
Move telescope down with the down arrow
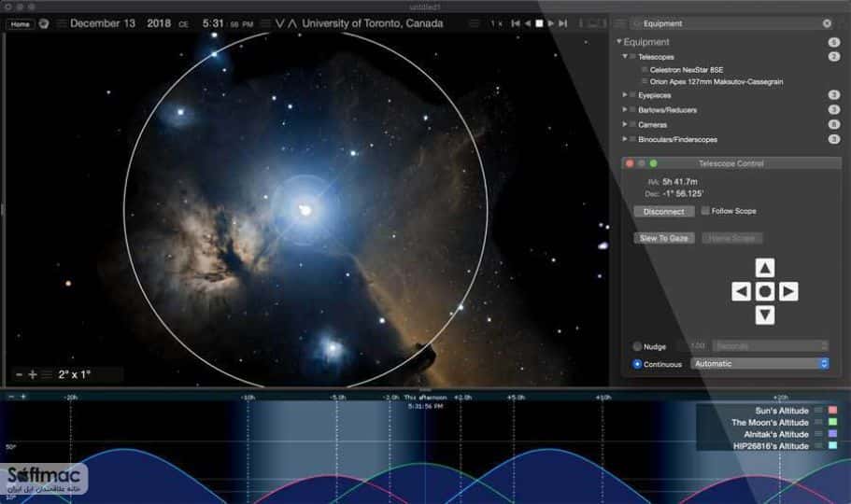[x=765, y=315]
